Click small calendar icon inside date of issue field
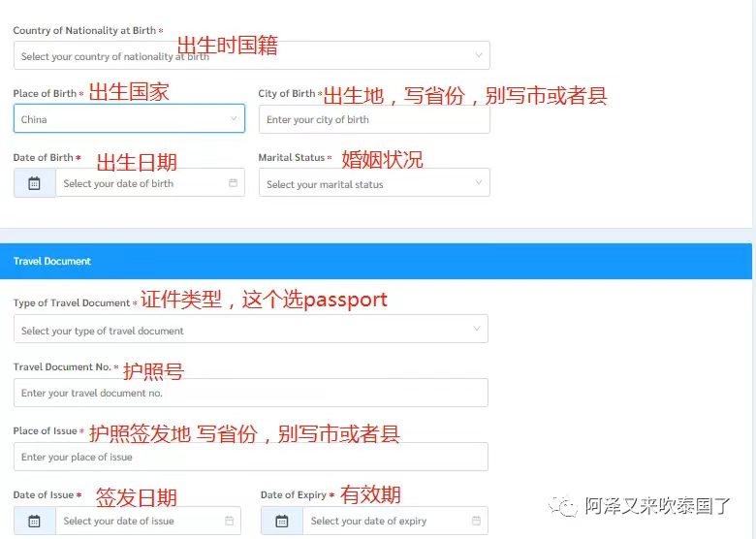Viewport: 756px width, 539px height. tap(229, 521)
